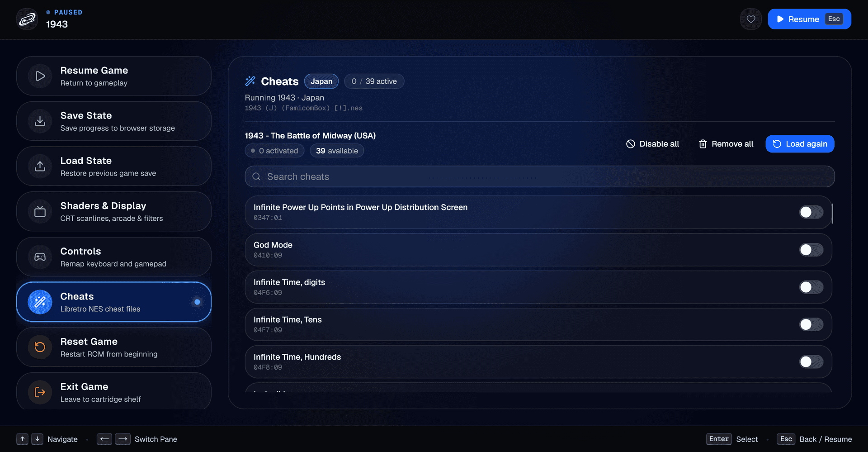Click the cheat list scrollbar thumb
The height and width of the screenshot is (452, 868).
[x=832, y=213]
